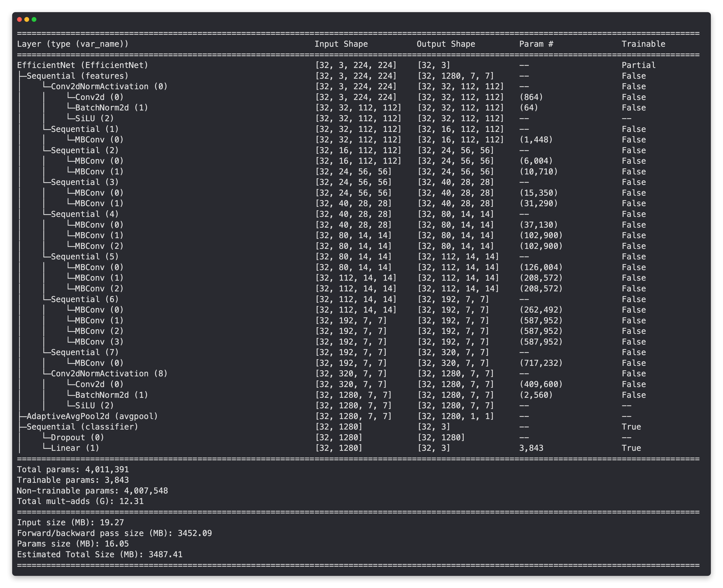The image size is (723, 588).
Task: Click the red close window dot
Action: 19,19
